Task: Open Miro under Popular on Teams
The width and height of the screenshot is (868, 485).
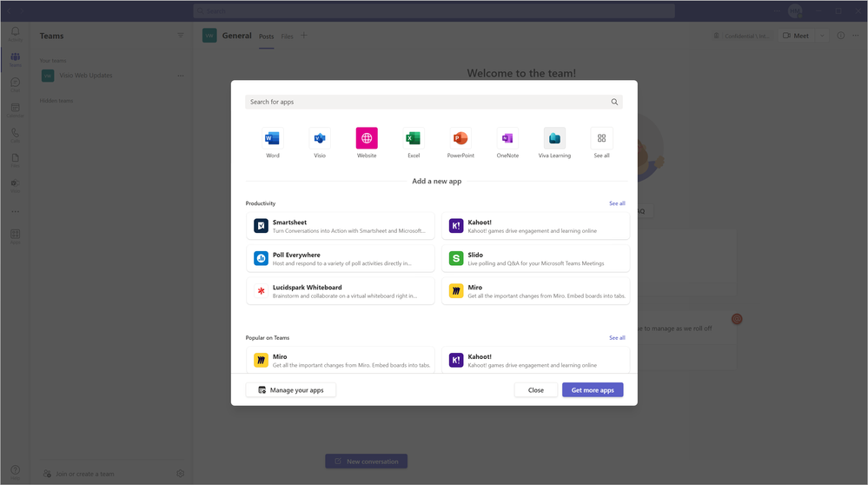Action: click(x=341, y=360)
